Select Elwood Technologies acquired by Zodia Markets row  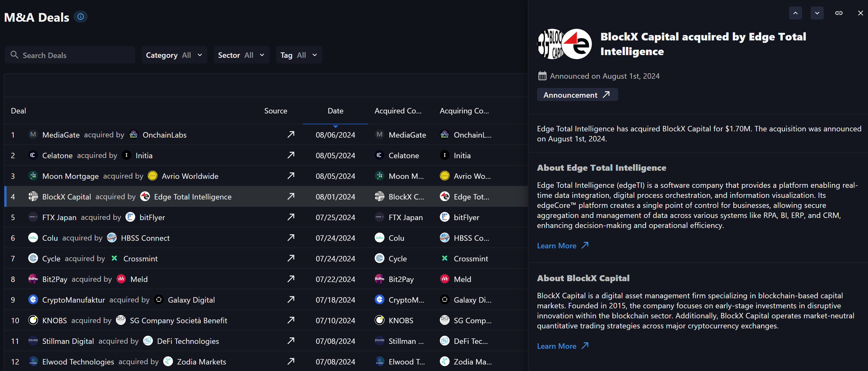266,361
